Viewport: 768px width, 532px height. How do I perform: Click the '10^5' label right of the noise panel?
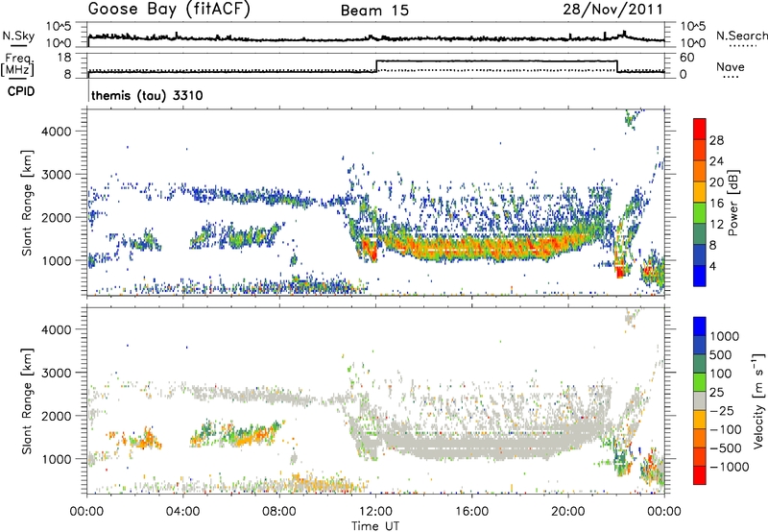(x=693, y=26)
